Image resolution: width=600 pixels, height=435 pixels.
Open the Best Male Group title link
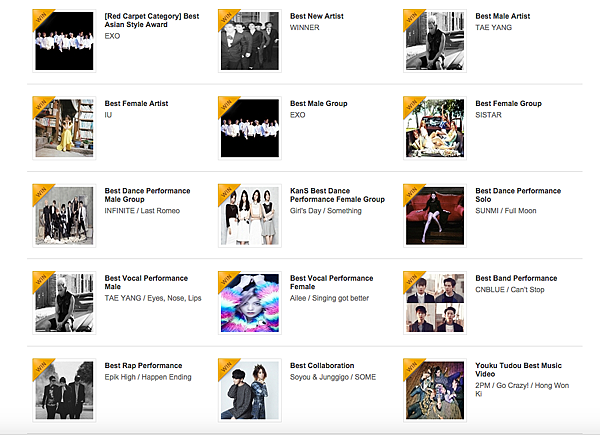pyautogui.click(x=322, y=103)
